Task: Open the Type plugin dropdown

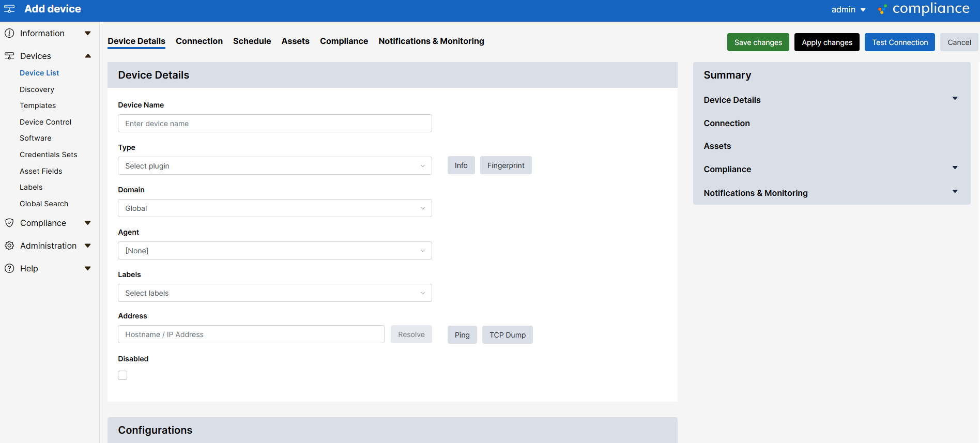Action: pos(274,166)
